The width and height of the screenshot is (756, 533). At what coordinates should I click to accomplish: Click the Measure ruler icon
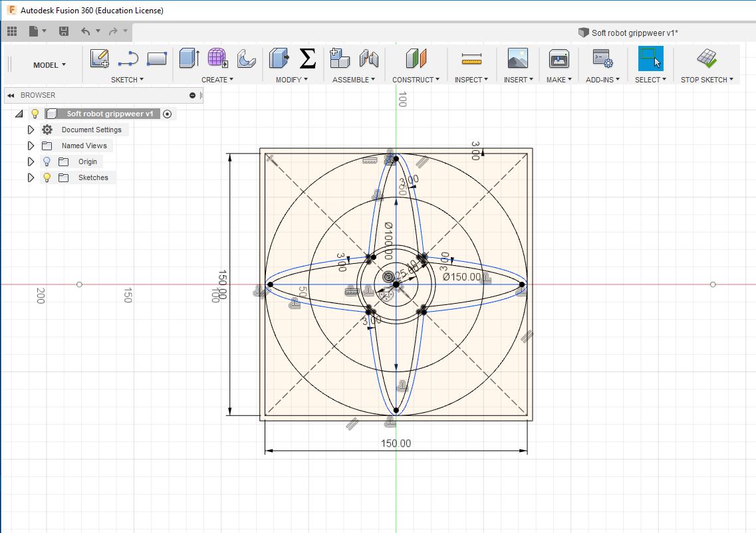pos(471,59)
